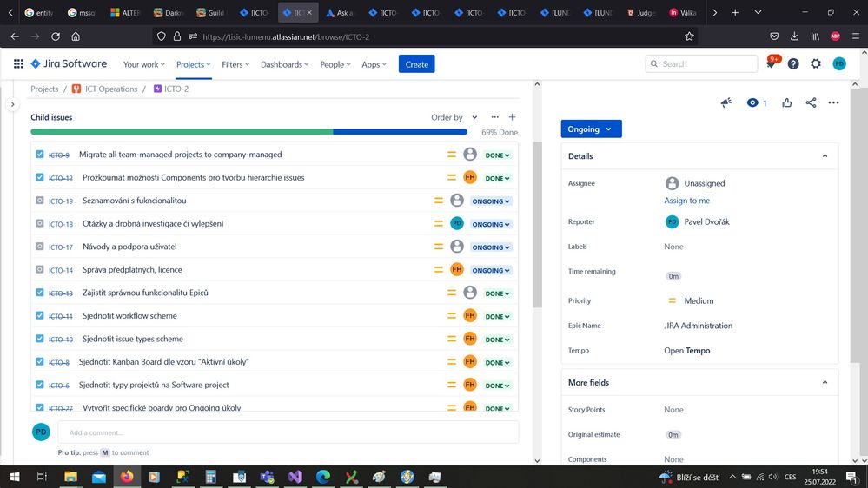Collapse the More fields section
868x488 pixels.
point(825,382)
